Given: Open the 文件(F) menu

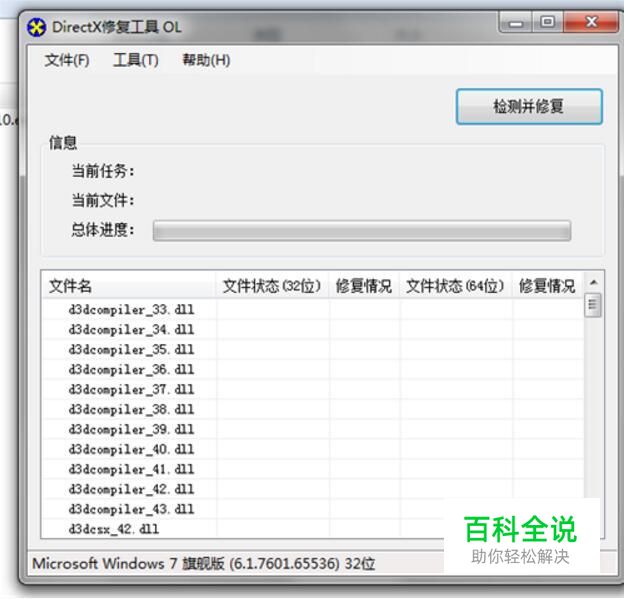Looking at the screenshot, I should pyautogui.click(x=67, y=60).
